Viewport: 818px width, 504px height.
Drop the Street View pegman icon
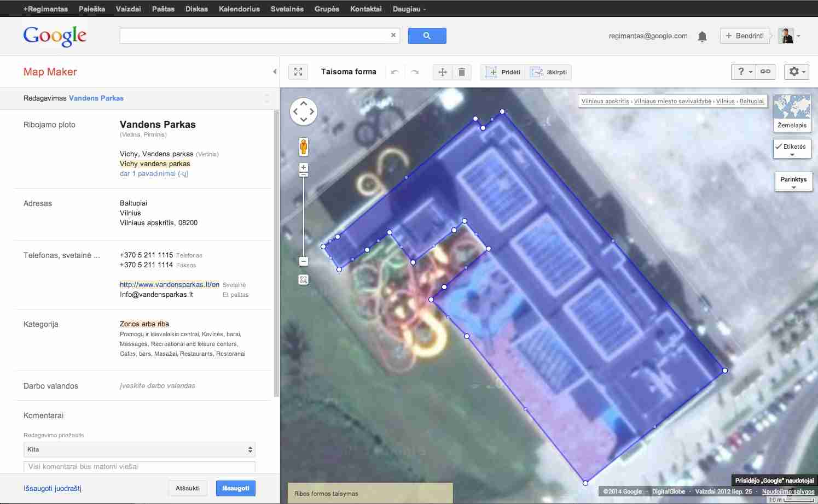pos(304,147)
